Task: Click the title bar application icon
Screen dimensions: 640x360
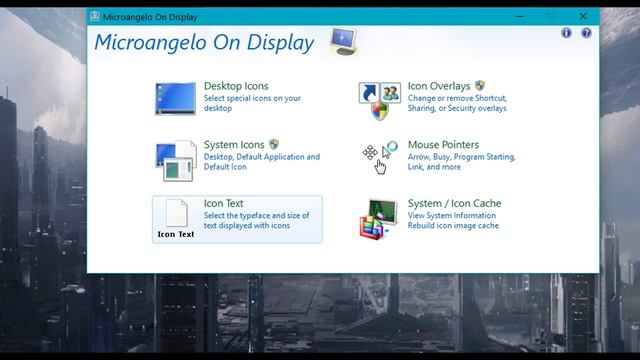Action: pos(95,17)
